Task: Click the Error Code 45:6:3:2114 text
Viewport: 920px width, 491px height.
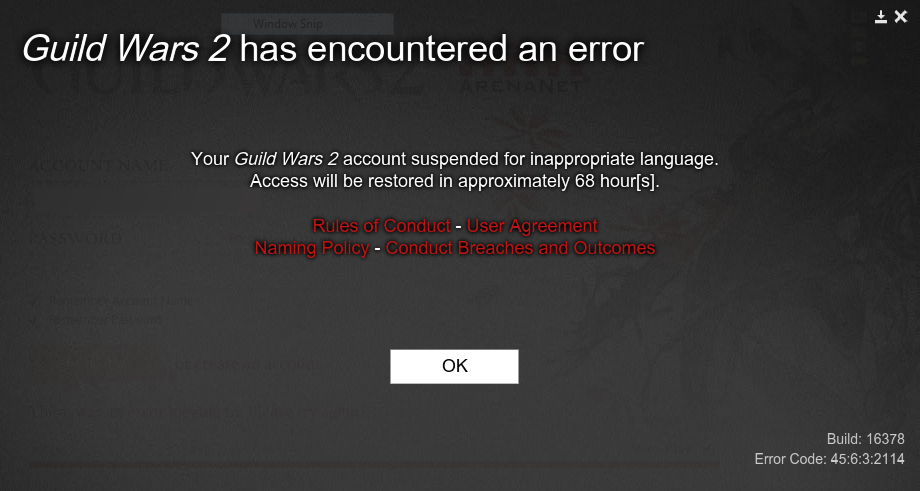Action: pyautogui.click(x=829, y=459)
